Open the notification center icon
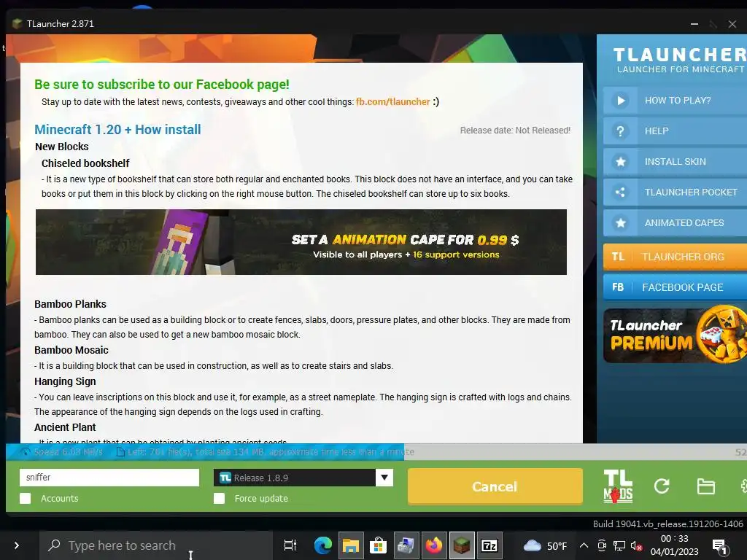Screen dimensions: 747x560 coord(719,546)
